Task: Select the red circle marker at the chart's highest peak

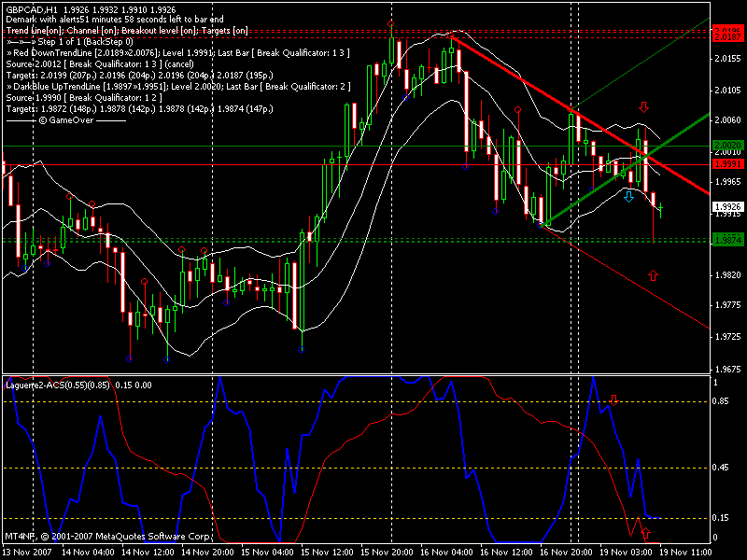Action: [390, 23]
